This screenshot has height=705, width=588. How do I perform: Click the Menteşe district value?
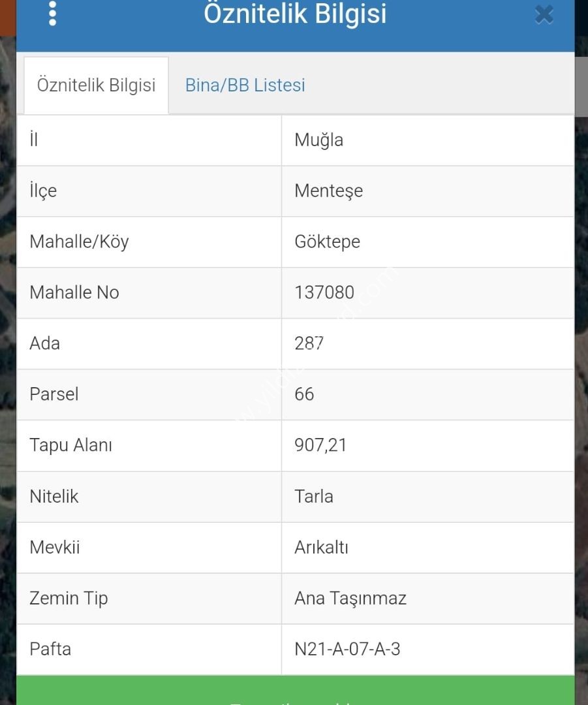click(329, 191)
